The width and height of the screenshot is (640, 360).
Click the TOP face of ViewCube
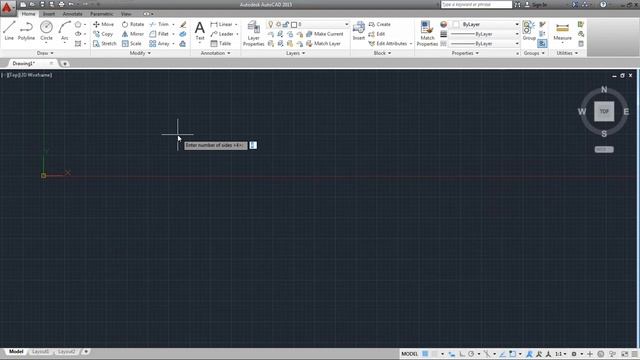point(604,111)
